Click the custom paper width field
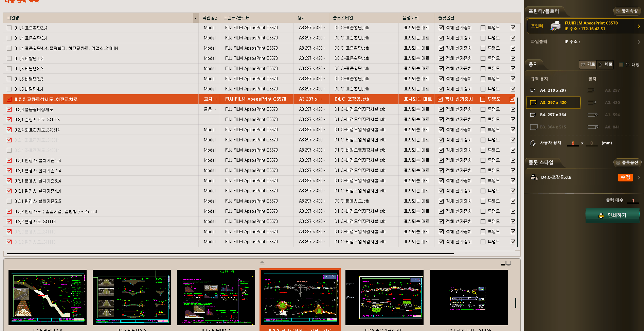Viewport: 644px width, 331px height. pos(573,143)
